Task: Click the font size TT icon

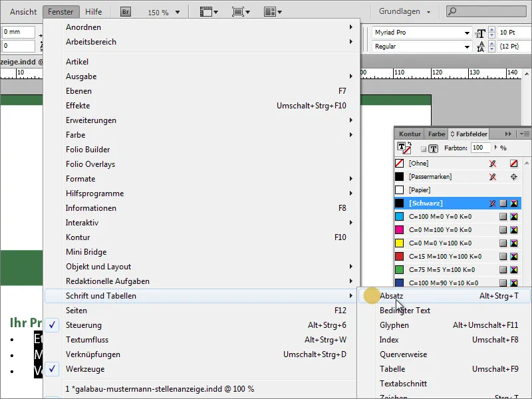Action: (480, 33)
